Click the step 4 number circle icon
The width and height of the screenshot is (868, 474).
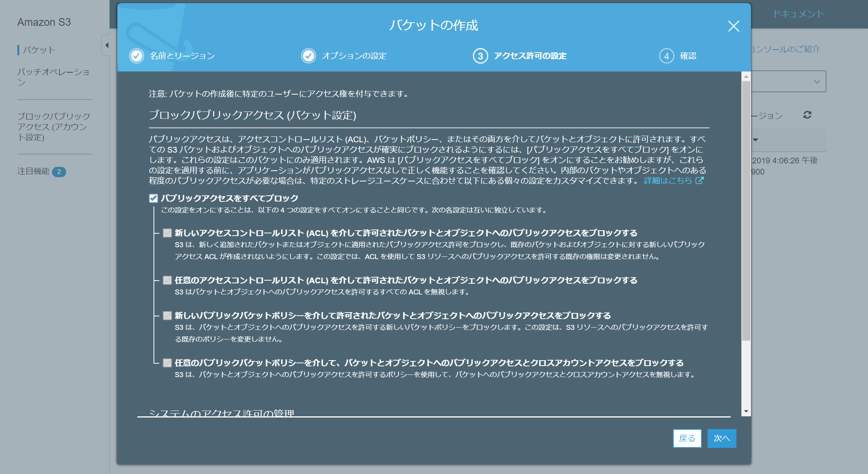(x=666, y=56)
